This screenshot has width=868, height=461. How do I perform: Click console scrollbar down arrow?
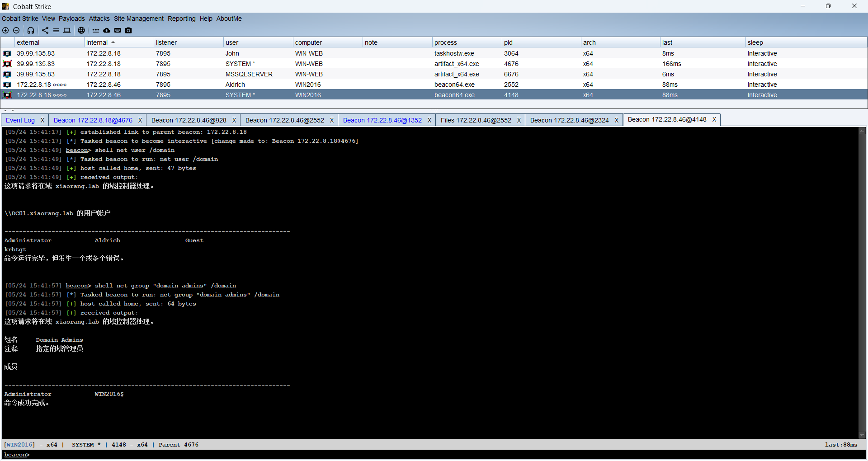pyautogui.click(x=862, y=435)
